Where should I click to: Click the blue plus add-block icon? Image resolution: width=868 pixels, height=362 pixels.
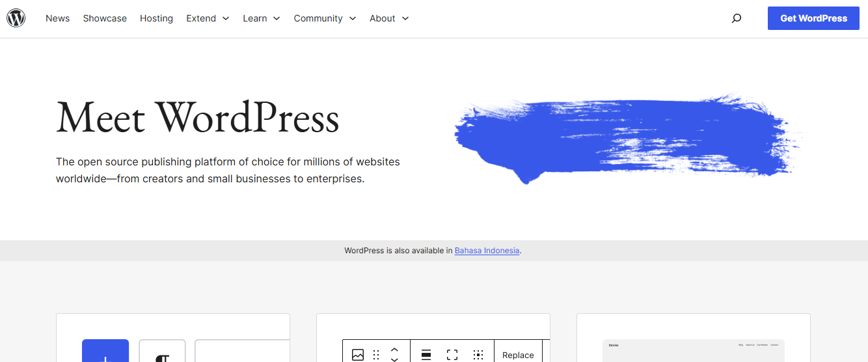pos(105,352)
